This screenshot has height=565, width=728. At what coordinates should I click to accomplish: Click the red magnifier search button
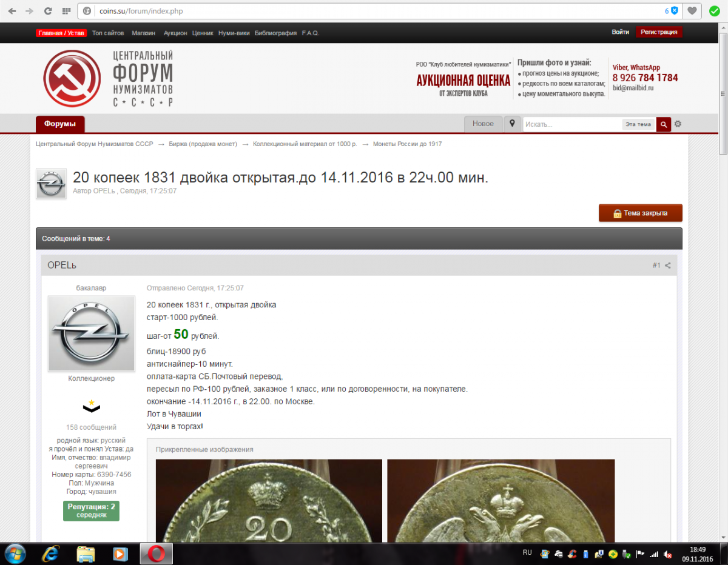(664, 124)
